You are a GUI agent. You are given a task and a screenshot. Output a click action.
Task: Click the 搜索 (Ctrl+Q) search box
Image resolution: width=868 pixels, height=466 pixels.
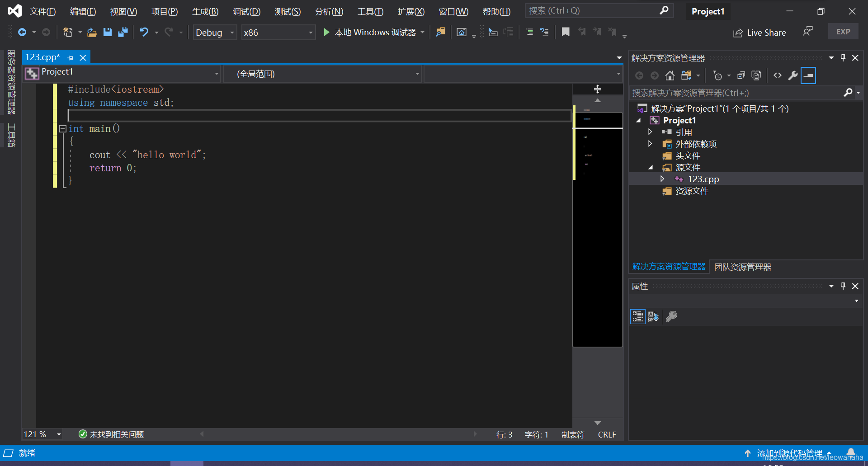pyautogui.click(x=599, y=11)
